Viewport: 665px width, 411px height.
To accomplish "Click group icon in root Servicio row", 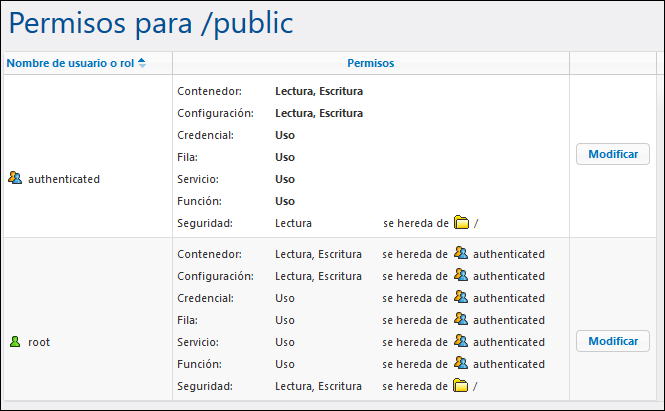I will coord(461,342).
